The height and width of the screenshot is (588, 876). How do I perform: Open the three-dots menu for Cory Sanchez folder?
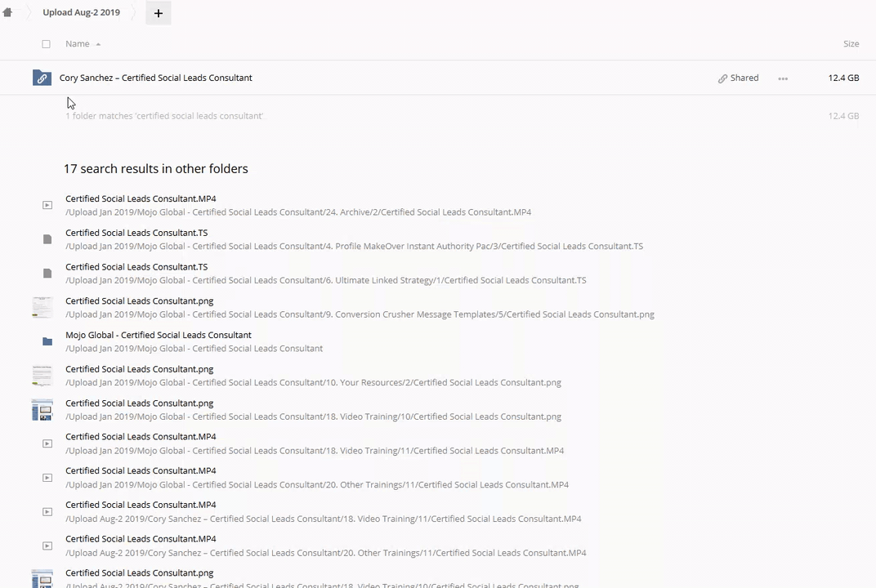point(783,78)
